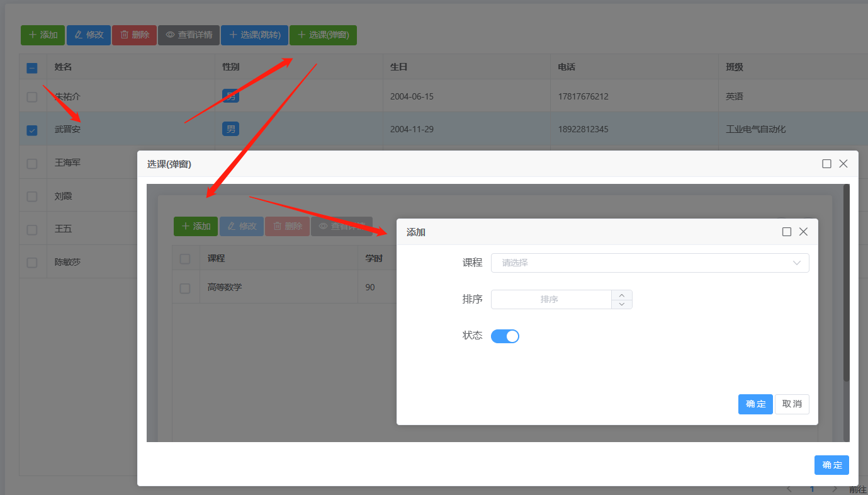The height and width of the screenshot is (495, 868).
Task: Click the 排序 number input field
Action: click(551, 300)
